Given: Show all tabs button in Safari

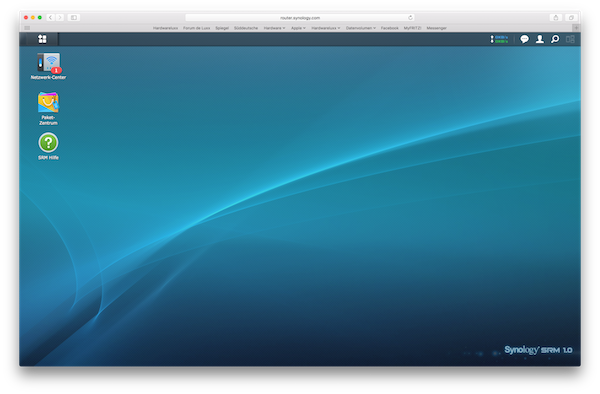Looking at the screenshot, I should pos(571,18).
